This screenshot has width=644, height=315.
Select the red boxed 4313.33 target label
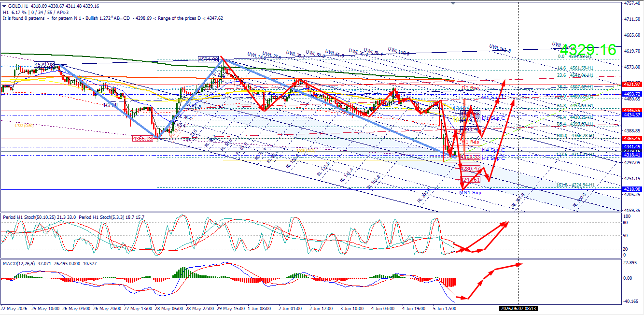click(x=470, y=157)
